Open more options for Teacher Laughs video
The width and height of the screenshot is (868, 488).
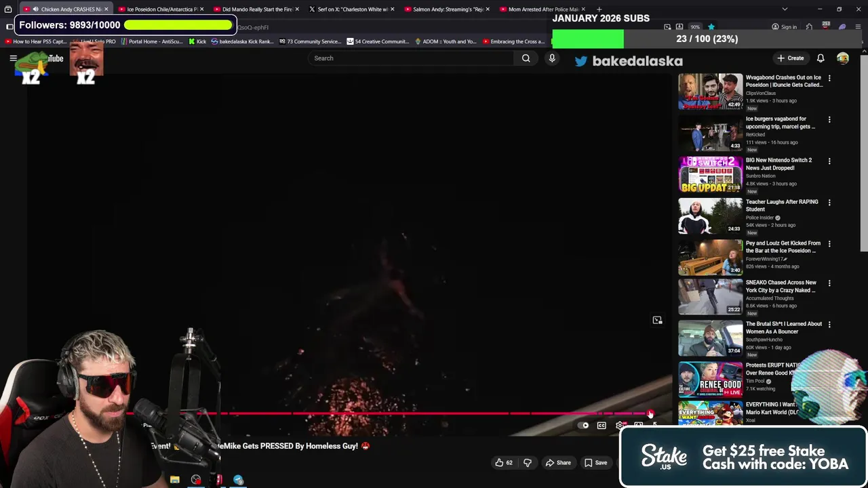[829, 203]
